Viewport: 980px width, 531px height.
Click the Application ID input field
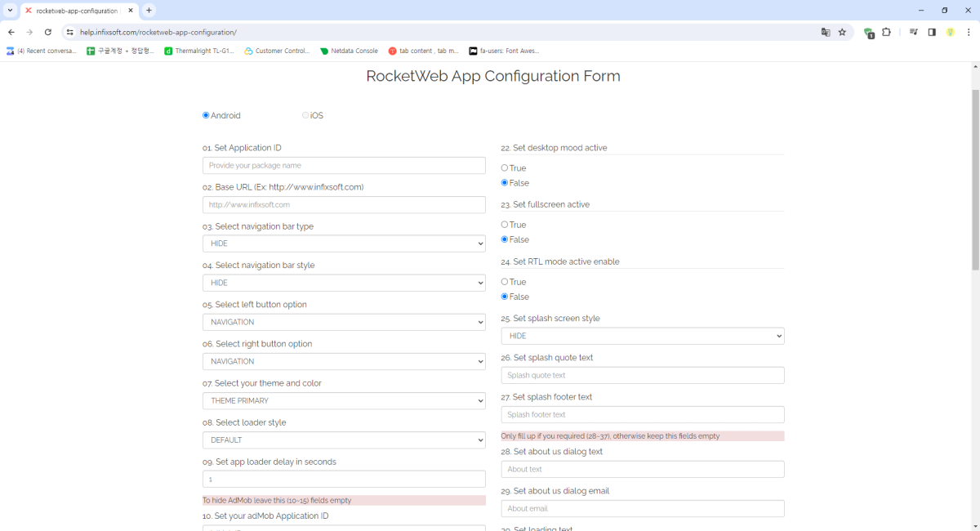(x=344, y=165)
